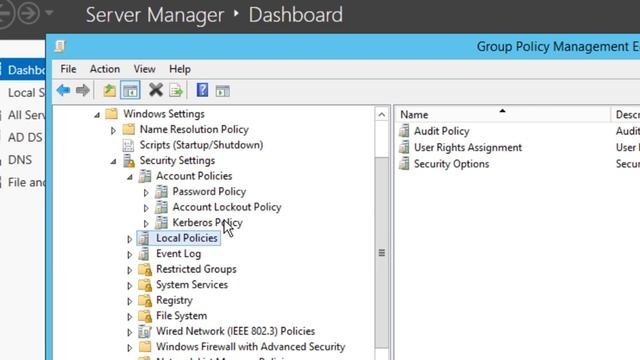Open the File menu
Image resolution: width=640 pixels, height=360 pixels.
(68, 69)
